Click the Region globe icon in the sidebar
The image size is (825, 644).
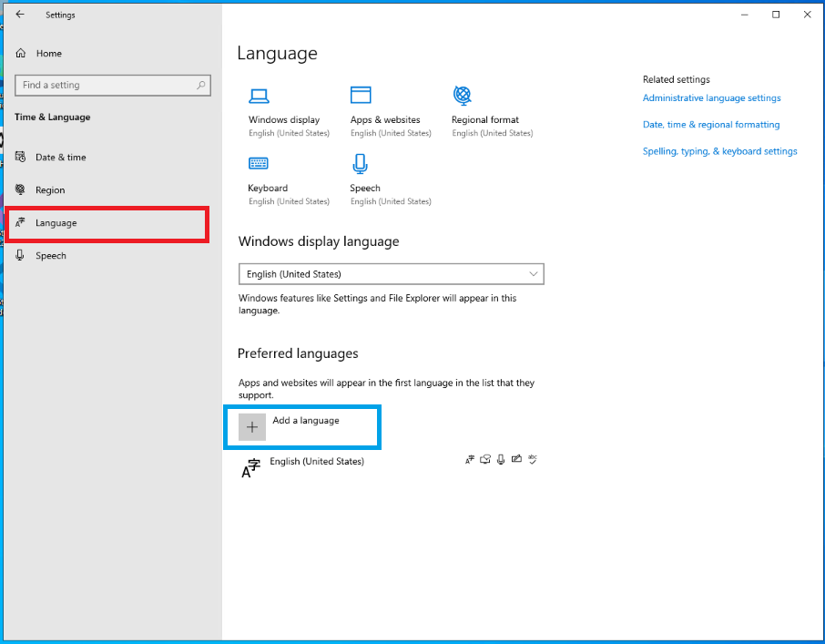pos(21,189)
